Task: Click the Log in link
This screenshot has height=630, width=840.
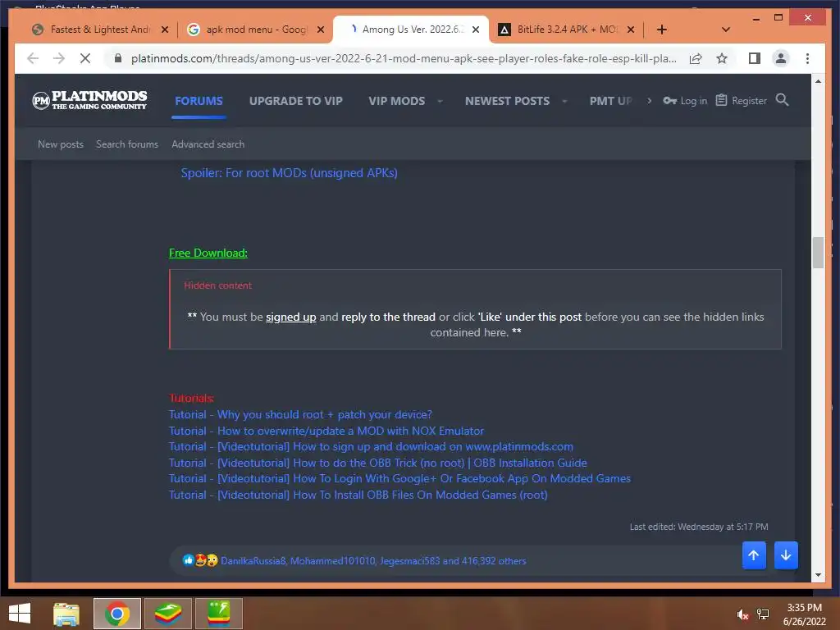Action: tap(685, 101)
